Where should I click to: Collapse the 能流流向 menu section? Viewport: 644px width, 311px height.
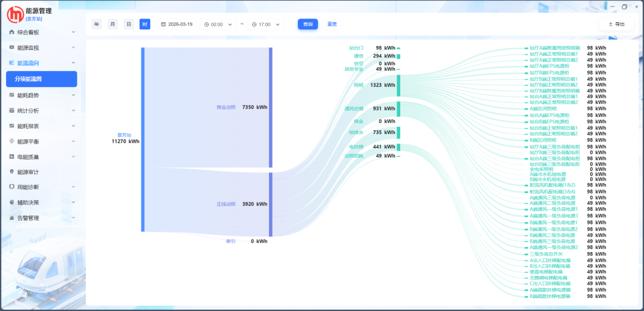tap(73, 63)
